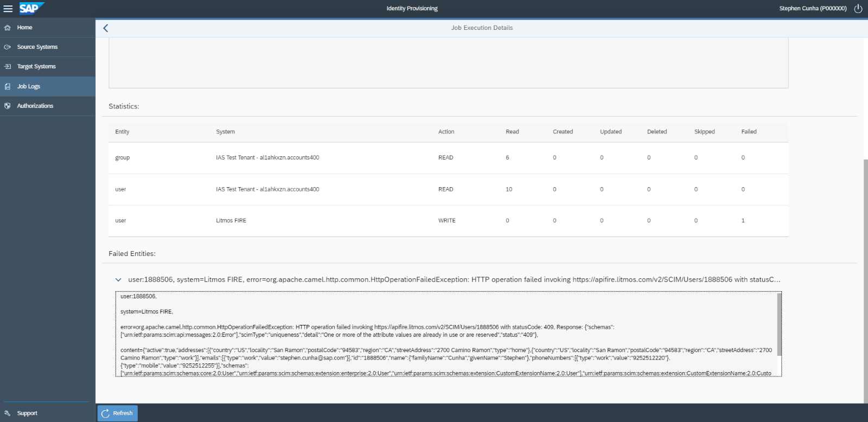Click the Job Execution Details title
This screenshot has height=422, width=868.
point(482,28)
